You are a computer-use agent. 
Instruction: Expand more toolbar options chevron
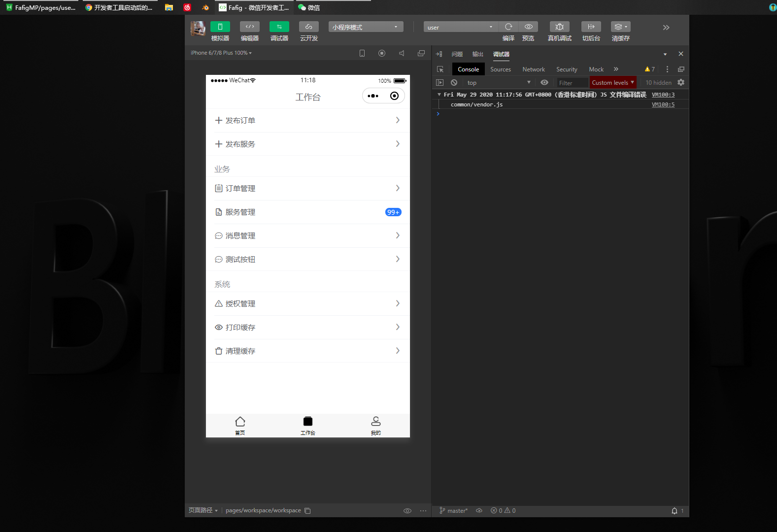(x=666, y=28)
